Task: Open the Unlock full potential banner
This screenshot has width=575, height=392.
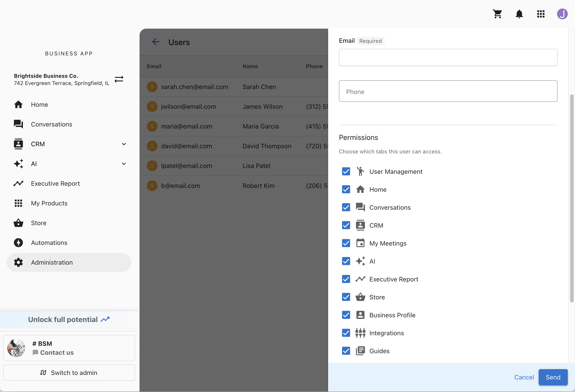Action: pos(69,319)
